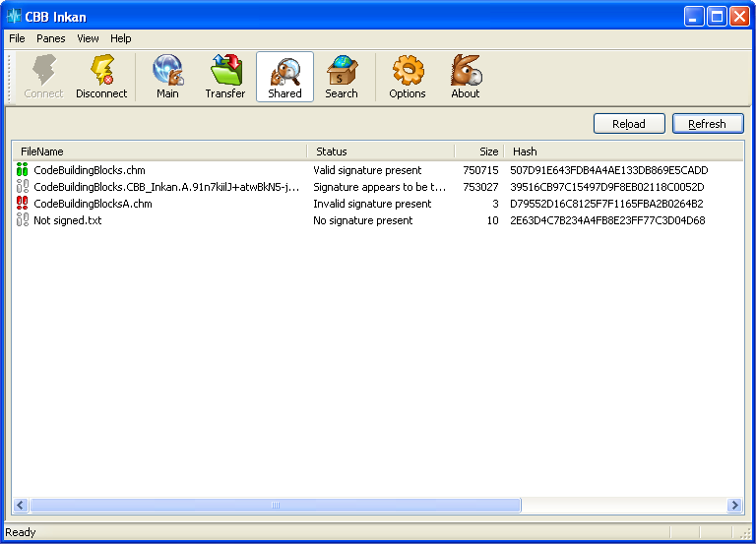Select the CodeBuildingBlocks.chm file name
This screenshot has height=544, width=756.
[90, 170]
